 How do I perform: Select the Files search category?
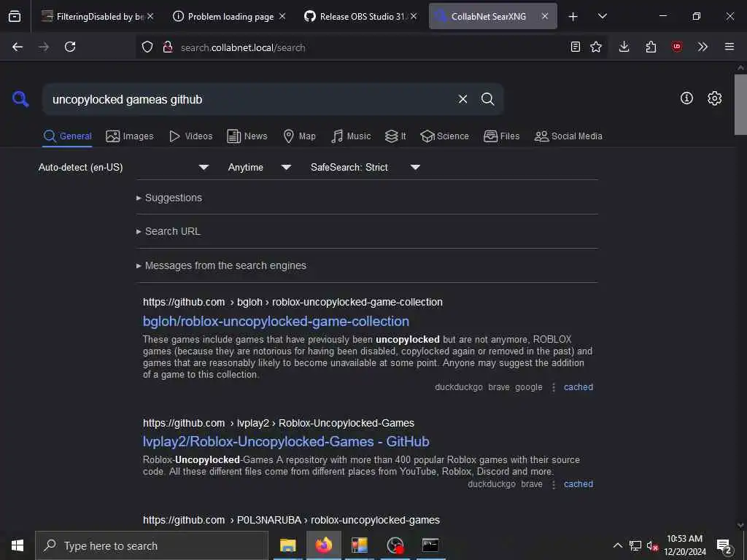[x=502, y=136]
